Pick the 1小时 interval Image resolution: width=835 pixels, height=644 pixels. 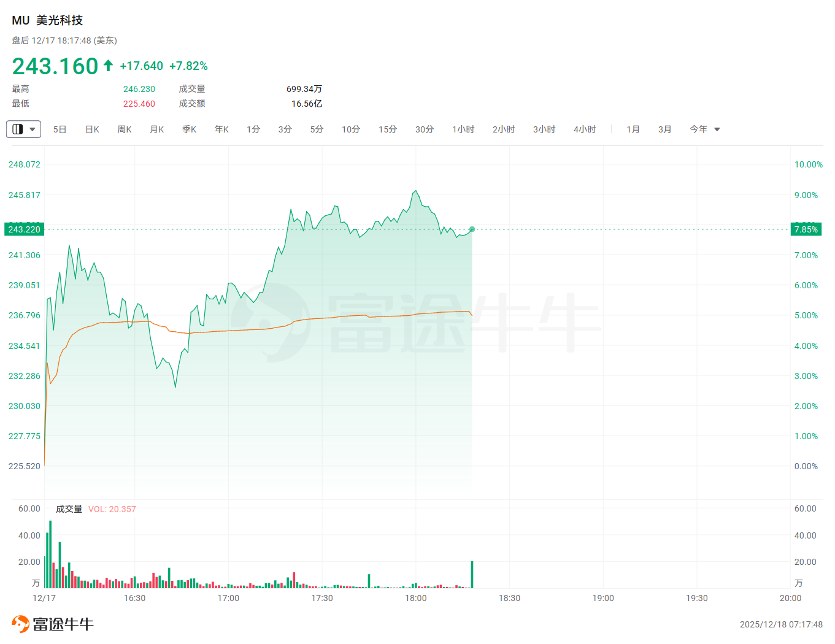click(463, 129)
